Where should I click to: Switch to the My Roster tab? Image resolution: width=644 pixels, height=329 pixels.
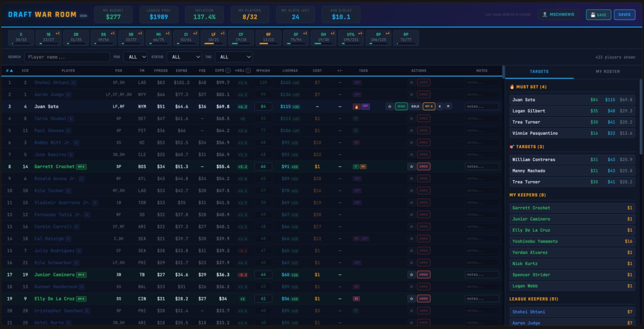click(608, 72)
